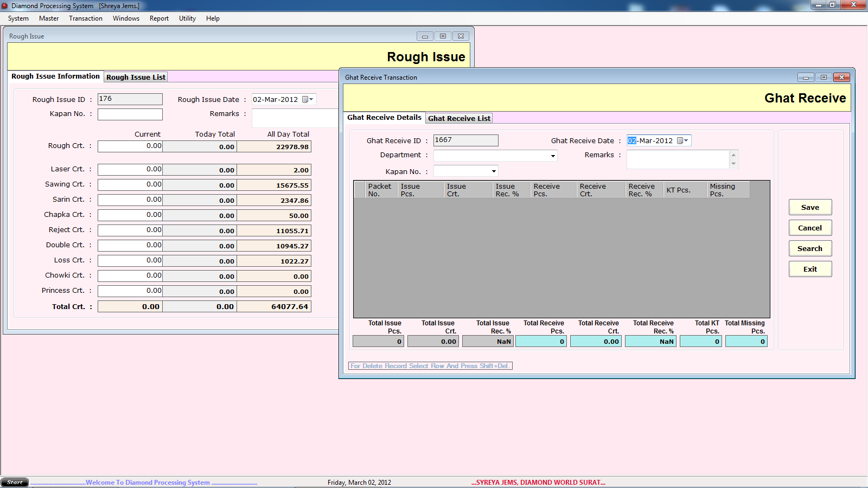Open the Rough Issue Date calendar dropdown
Viewport: 868px width, 488px height.
[308, 99]
